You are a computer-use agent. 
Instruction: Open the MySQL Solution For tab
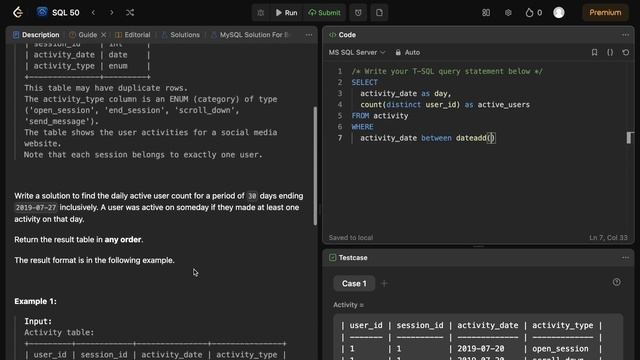[x=249, y=35]
